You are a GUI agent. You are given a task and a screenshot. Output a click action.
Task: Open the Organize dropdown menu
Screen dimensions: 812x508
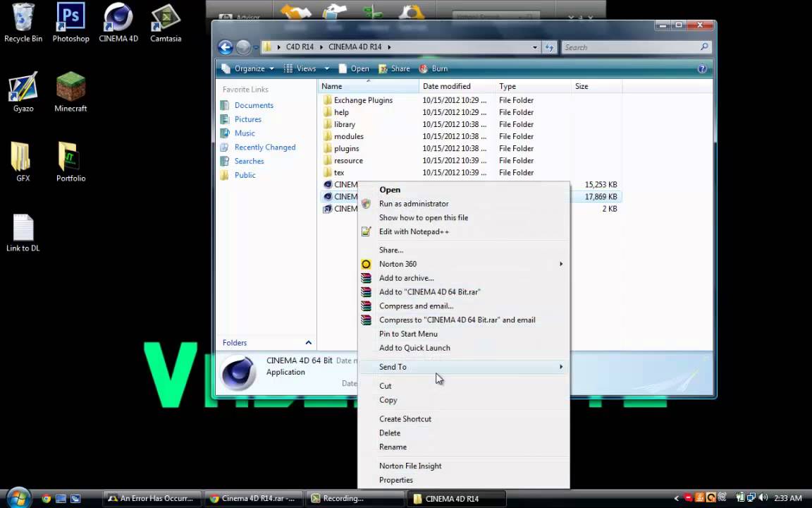(247, 68)
